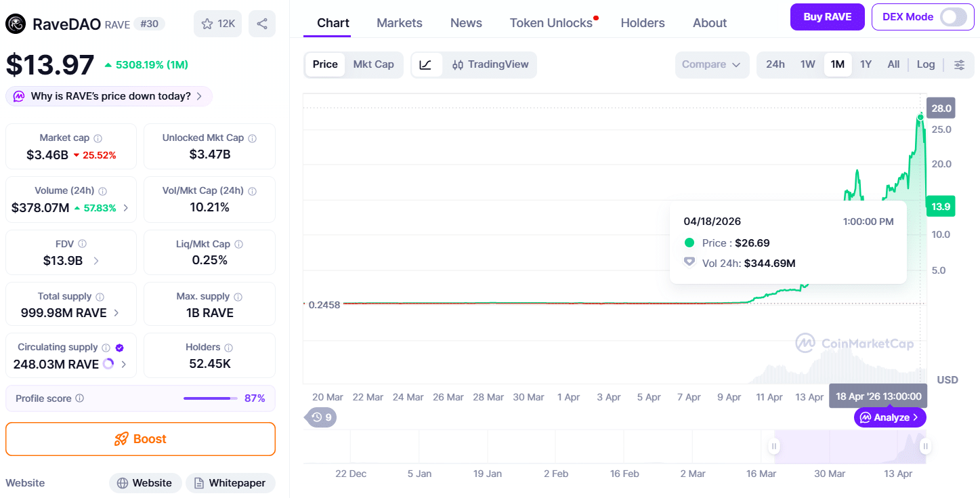Select the 1Y time range
980x498 pixels.
coord(866,64)
